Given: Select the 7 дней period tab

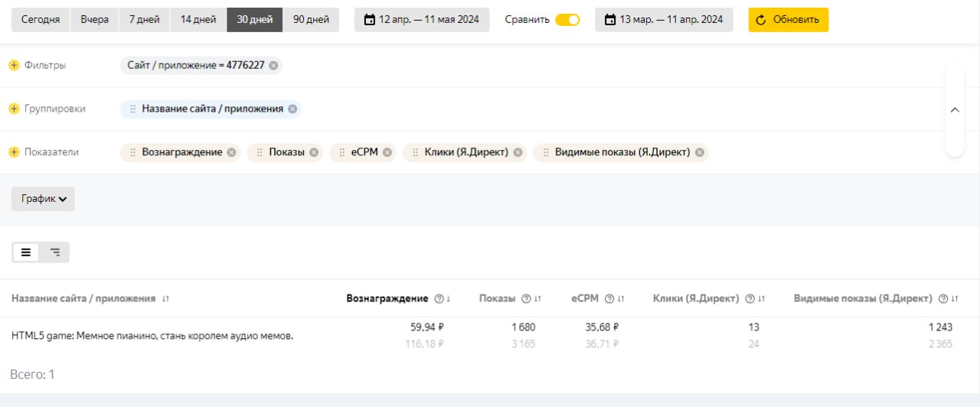Looking at the screenshot, I should 143,20.
